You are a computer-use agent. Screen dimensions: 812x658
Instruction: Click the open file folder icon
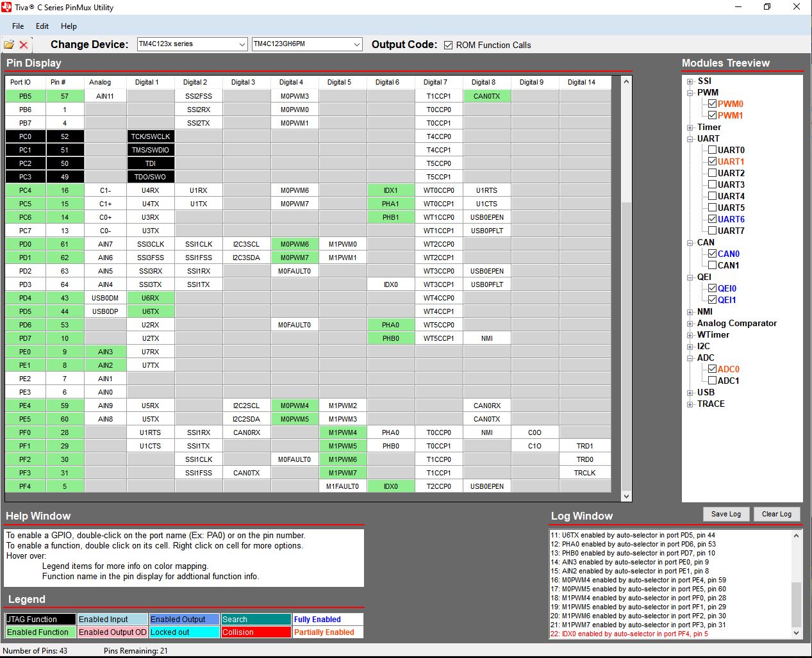click(x=9, y=45)
